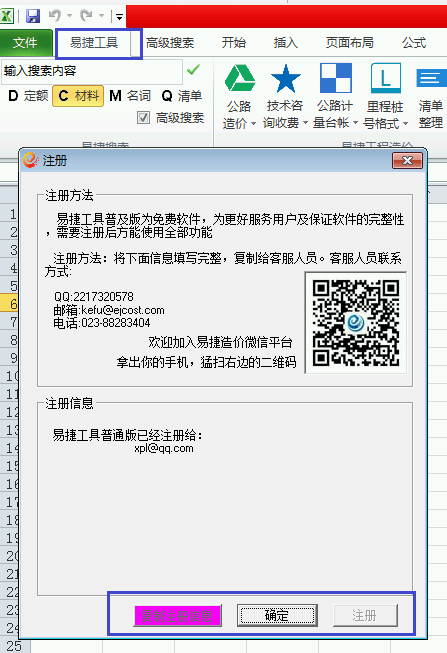447x653 pixels.
Task: Click the magenta 复制注册信息 button
Action: [177, 616]
